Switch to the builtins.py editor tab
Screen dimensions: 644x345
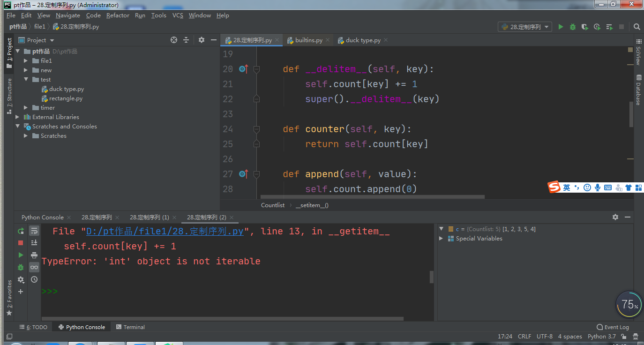click(308, 40)
